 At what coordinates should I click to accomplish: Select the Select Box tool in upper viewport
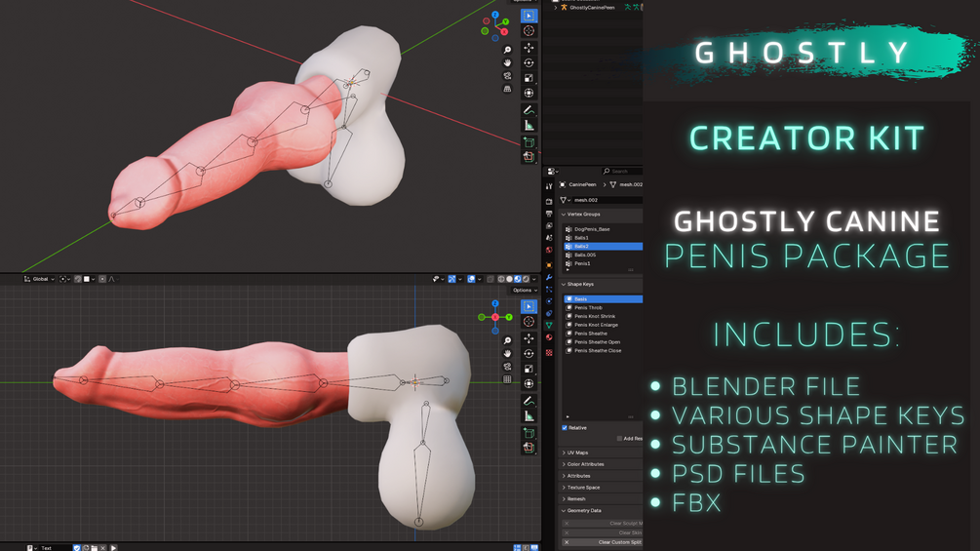point(529,16)
